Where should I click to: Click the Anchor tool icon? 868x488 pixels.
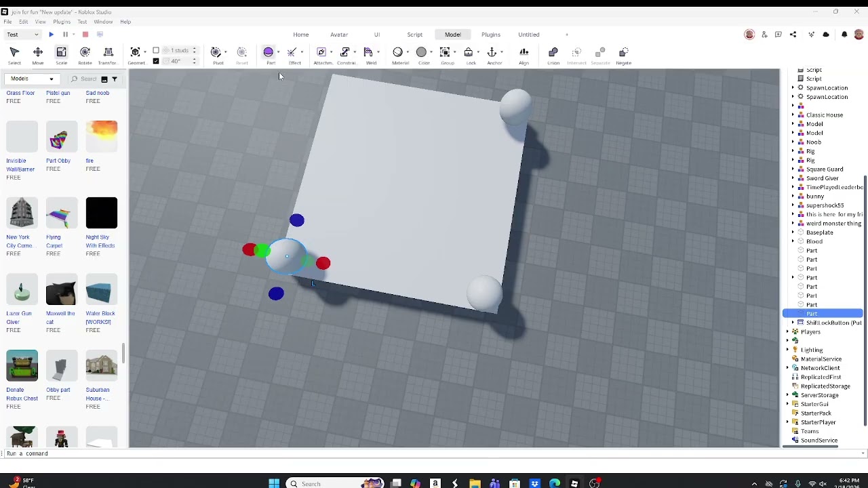pos(492,52)
